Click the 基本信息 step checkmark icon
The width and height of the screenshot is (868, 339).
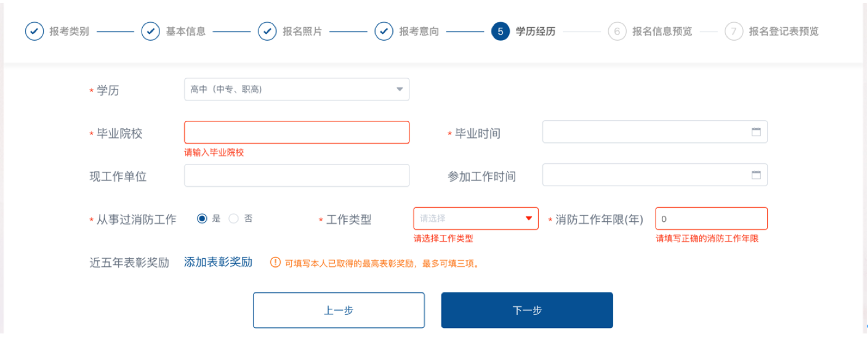coord(151,31)
